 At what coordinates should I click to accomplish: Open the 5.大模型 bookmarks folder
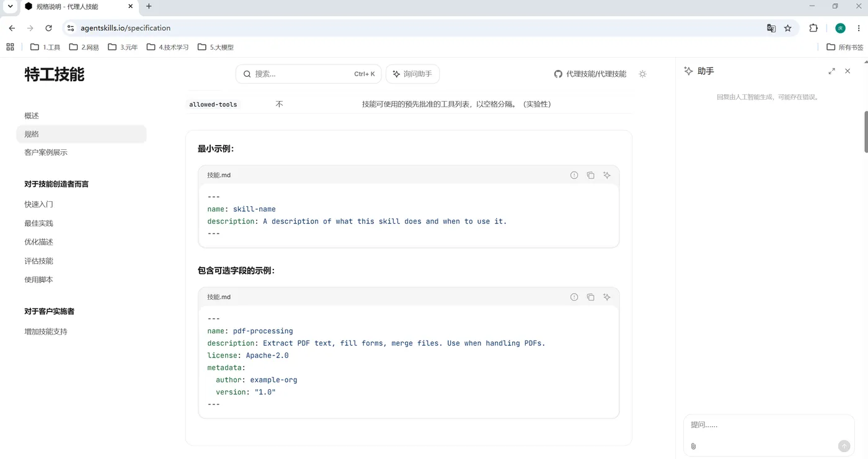pos(215,47)
